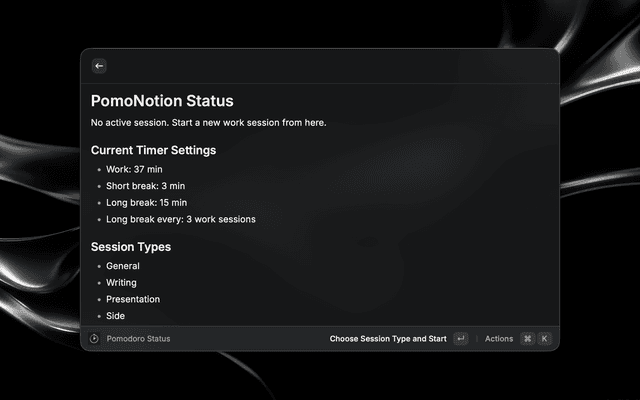
Task: Click the K key shortcut icon
Action: coord(544,338)
